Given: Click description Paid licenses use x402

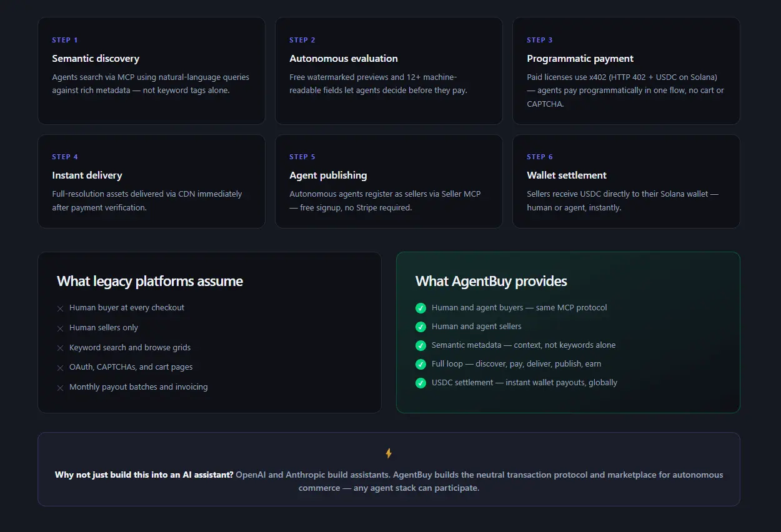Looking at the screenshot, I should [625, 91].
